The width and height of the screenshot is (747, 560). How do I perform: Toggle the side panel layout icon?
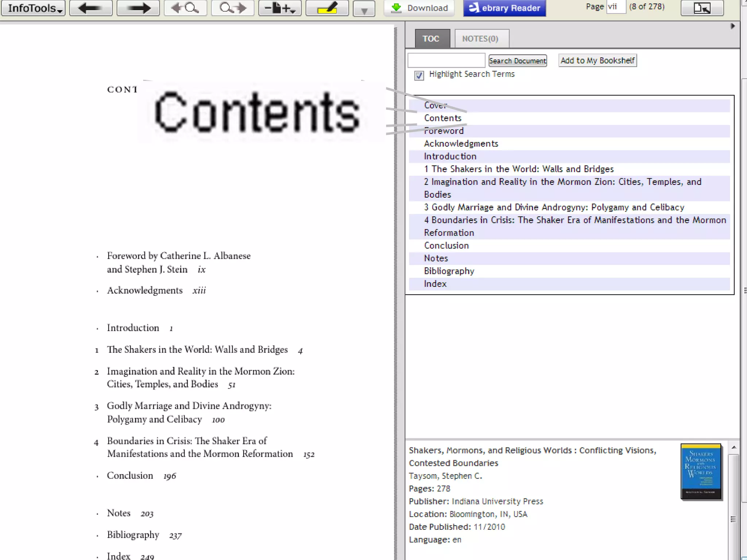tap(702, 8)
